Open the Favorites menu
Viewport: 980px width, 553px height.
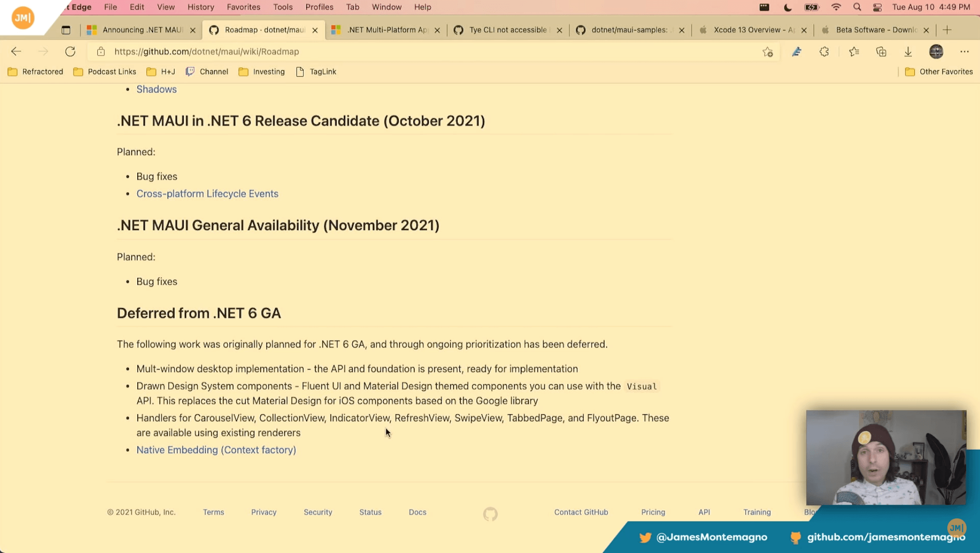point(243,7)
